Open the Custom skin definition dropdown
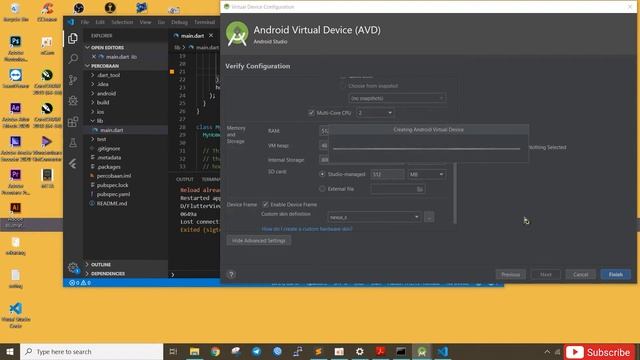The image size is (640, 360). (374, 217)
